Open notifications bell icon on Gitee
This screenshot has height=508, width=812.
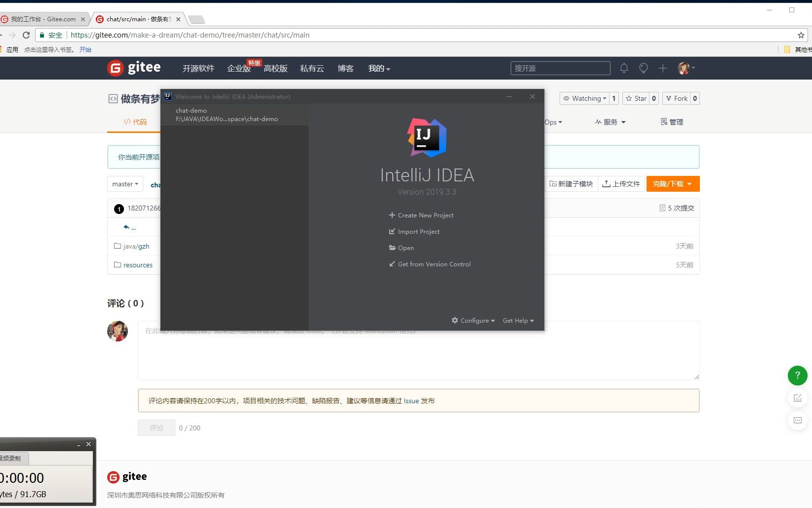[x=624, y=68]
